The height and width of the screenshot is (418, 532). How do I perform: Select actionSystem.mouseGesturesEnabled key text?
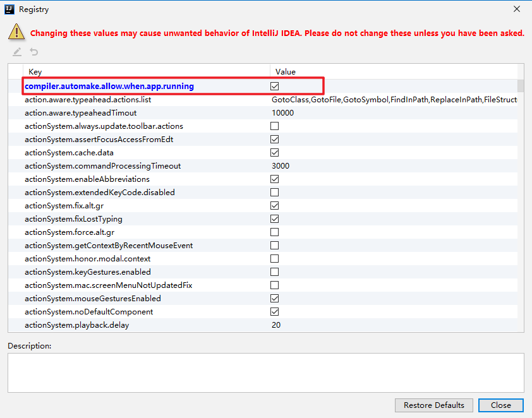[x=93, y=298]
